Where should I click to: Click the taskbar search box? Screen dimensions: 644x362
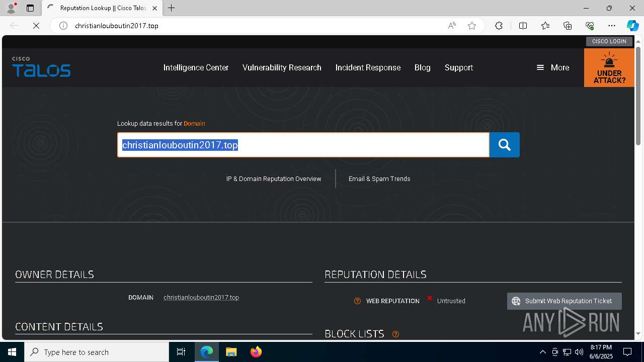(97, 352)
